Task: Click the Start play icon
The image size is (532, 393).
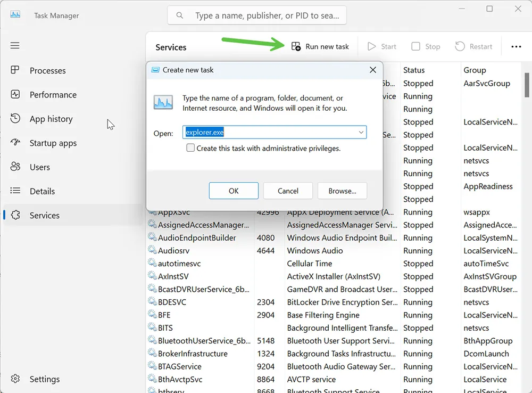Action: [372, 46]
